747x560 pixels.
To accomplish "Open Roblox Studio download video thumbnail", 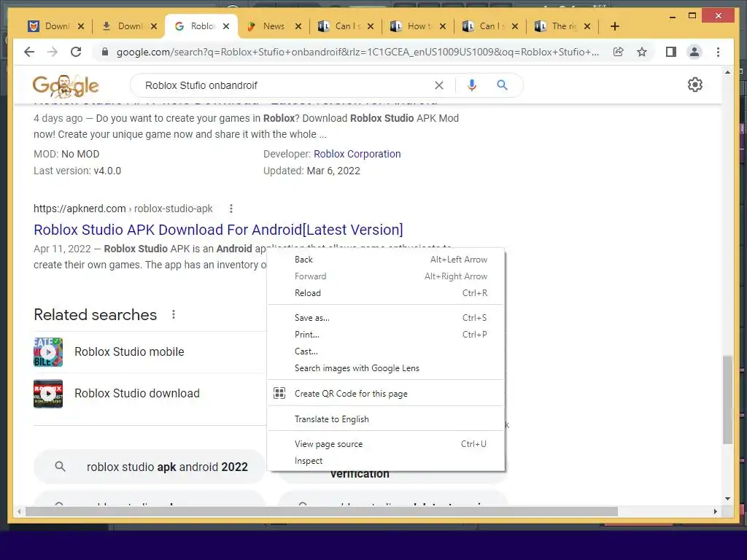I will [48, 393].
